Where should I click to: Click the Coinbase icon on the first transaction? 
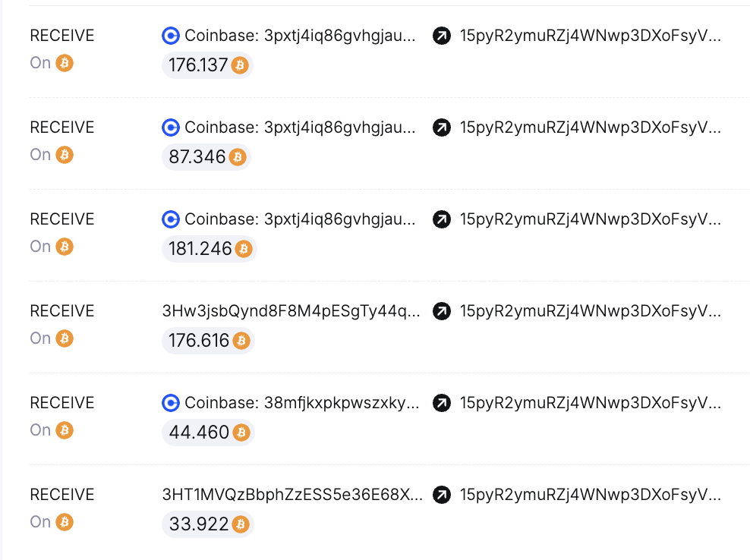point(170,35)
